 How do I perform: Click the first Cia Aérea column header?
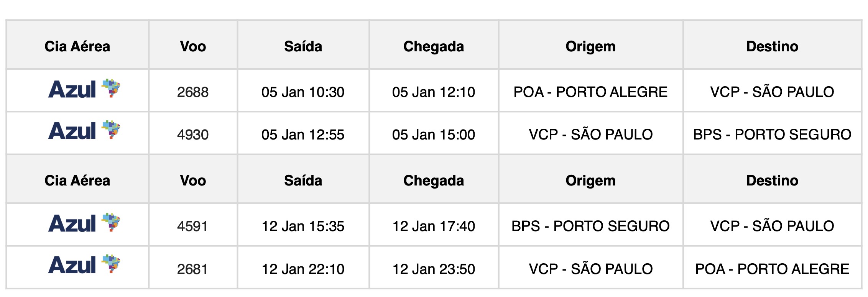[77, 46]
